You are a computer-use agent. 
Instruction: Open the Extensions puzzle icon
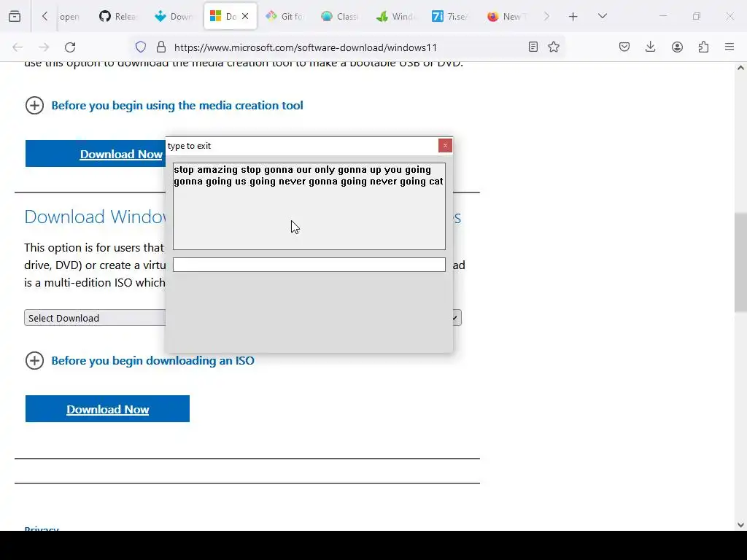(703, 47)
